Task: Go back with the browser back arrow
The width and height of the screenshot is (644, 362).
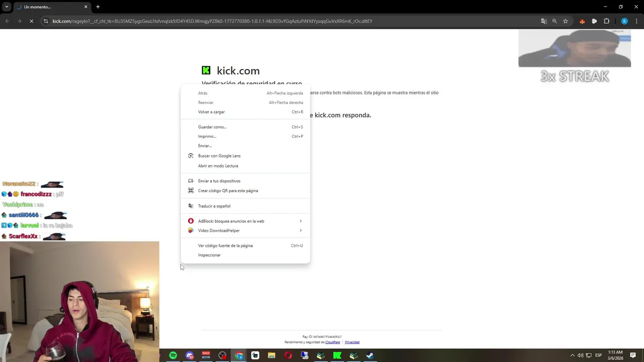Action: tap(7, 21)
